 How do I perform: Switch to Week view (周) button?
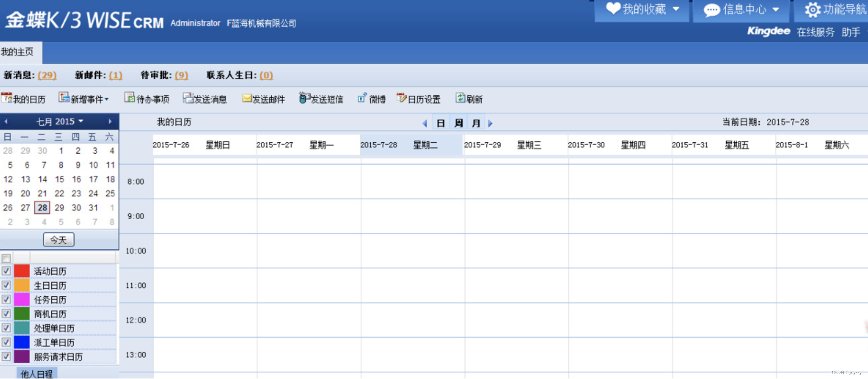click(x=458, y=123)
